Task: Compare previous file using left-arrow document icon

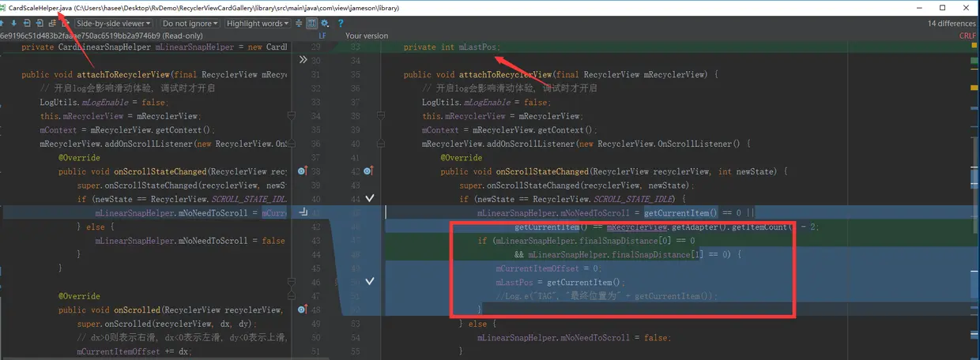Action: point(28,24)
